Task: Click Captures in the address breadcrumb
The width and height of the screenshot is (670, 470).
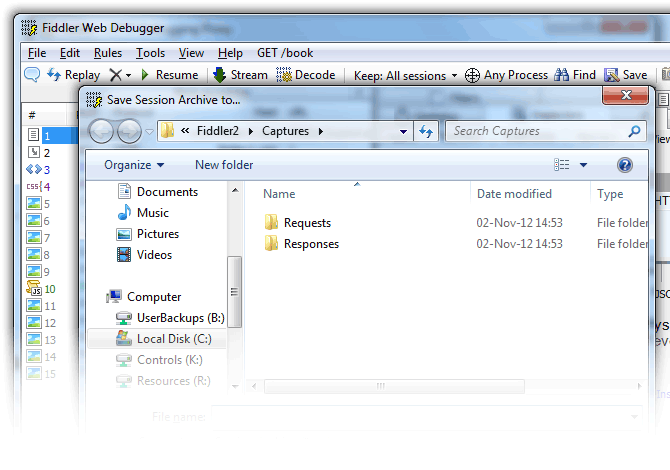Action: pos(285,131)
